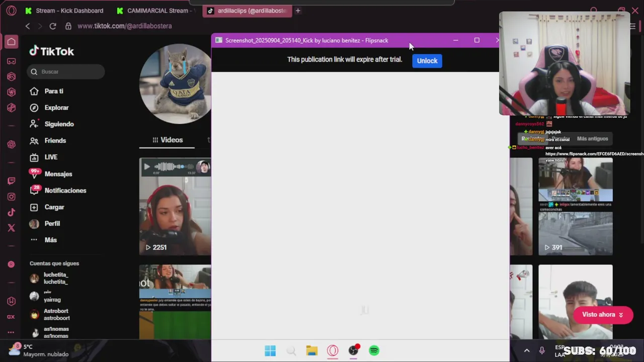This screenshot has width=644, height=362.
Task: Click the TikTok logo
Action: click(51, 51)
